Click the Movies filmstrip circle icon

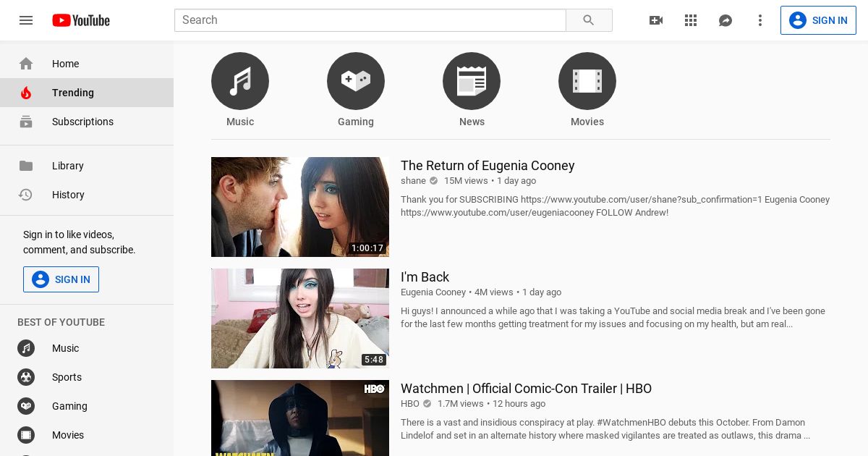[x=587, y=81]
